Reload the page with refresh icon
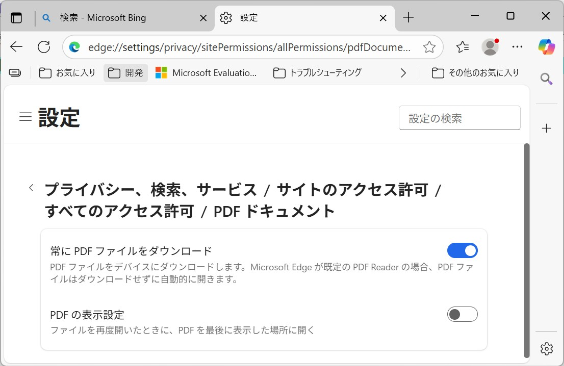 [x=44, y=47]
